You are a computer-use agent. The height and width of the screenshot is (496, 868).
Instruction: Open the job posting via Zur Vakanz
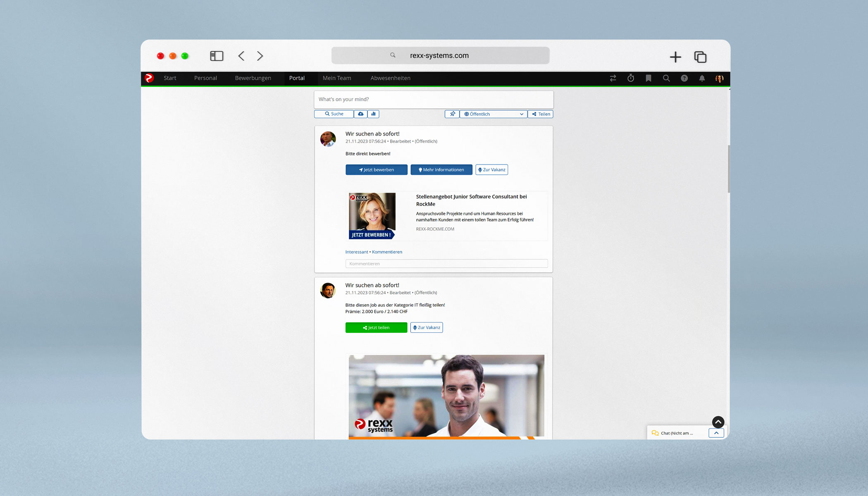click(491, 169)
